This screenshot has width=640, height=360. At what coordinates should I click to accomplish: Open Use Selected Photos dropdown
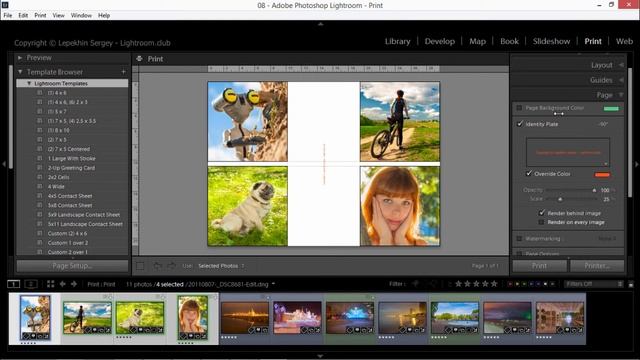[221, 266]
